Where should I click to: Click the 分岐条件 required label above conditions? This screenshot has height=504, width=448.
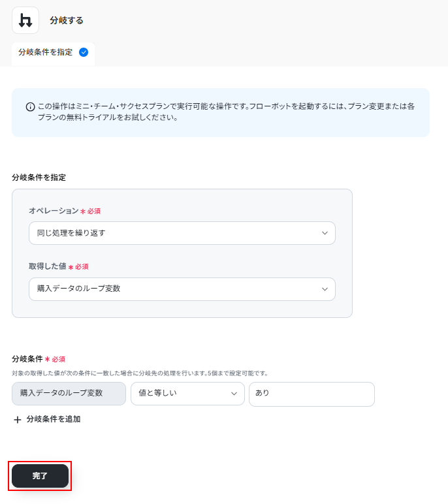tap(38, 359)
